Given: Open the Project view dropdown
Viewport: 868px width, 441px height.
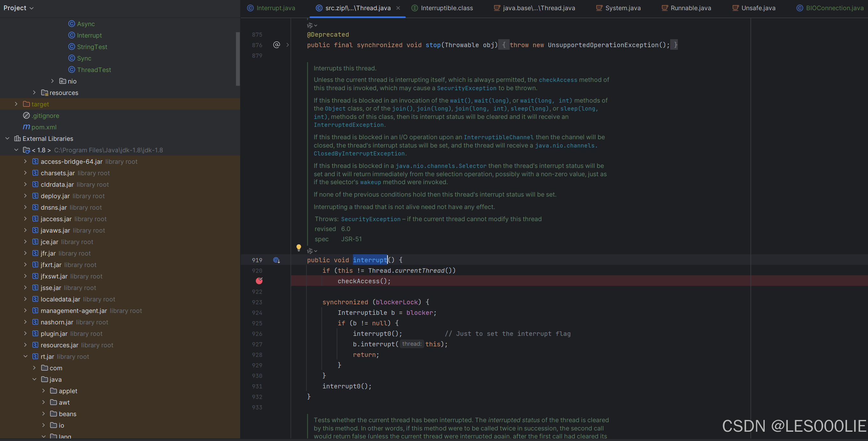Looking at the screenshot, I should click(x=18, y=8).
